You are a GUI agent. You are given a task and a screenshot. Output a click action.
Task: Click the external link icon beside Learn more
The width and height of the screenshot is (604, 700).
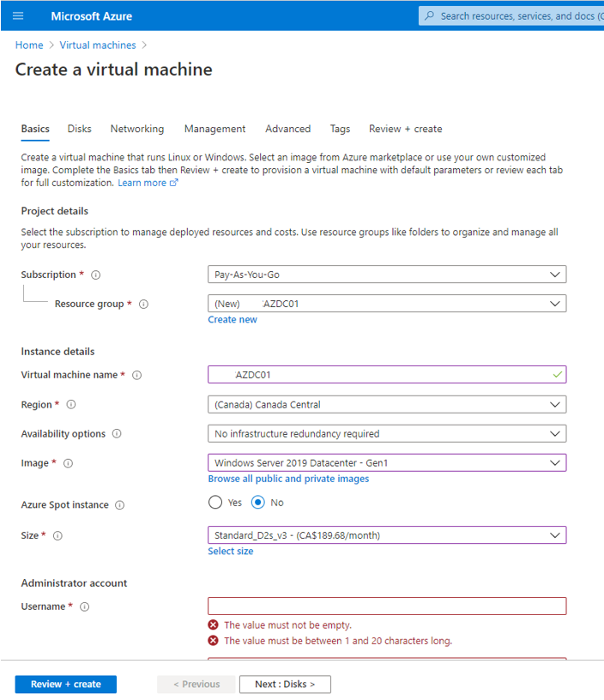[x=173, y=183]
